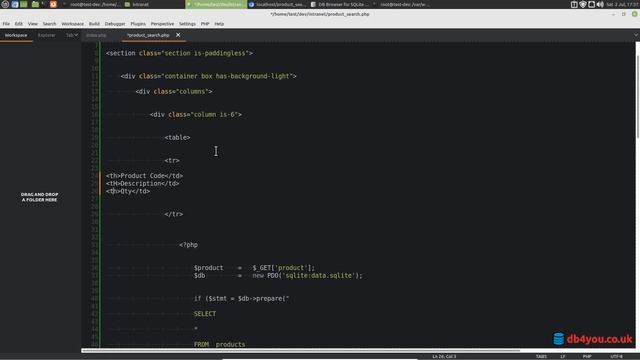Click the TABS indentation status entry
Image resolution: width=640 pixels, height=360 pixels.
(x=541, y=356)
